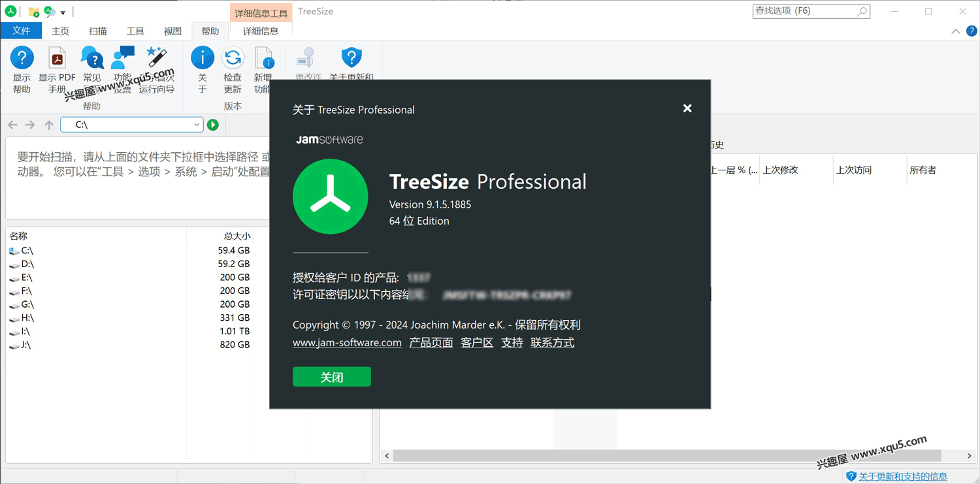Go up one folder level arrow
This screenshot has height=484, width=980.
point(49,125)
